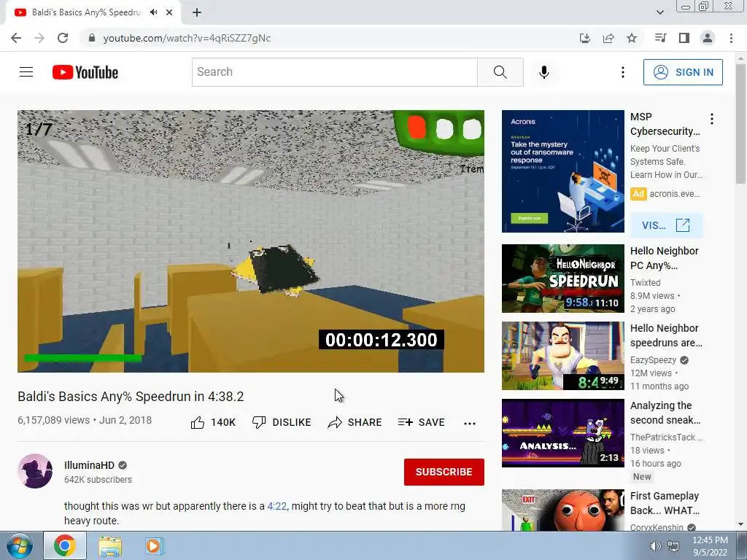
Task: Open the Windows Start button
Action: 20,545
